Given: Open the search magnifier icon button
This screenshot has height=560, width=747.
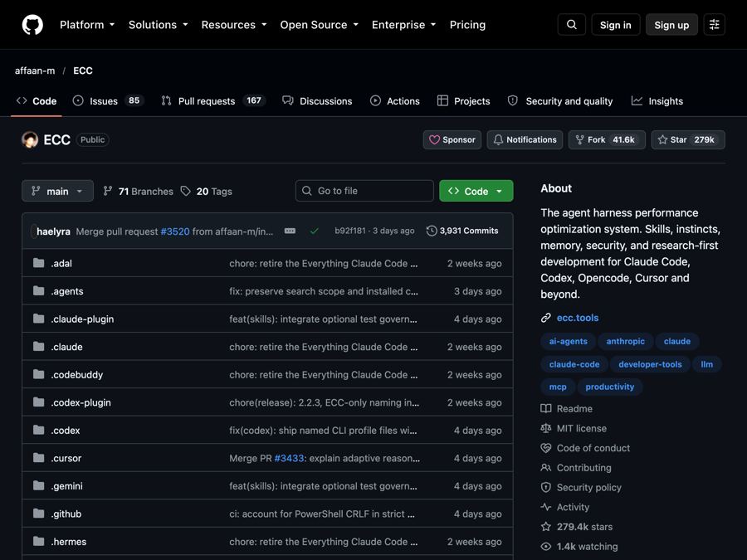Looking at the screenshot, I should click(x=571, y=25).
